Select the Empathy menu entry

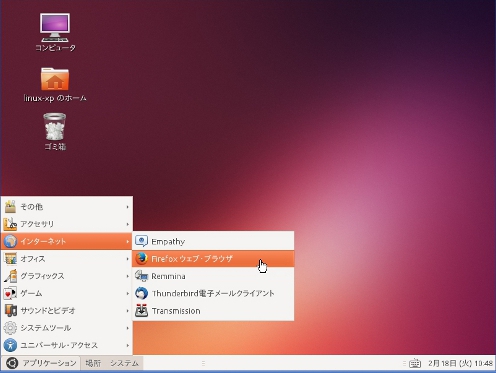point(213,241)
